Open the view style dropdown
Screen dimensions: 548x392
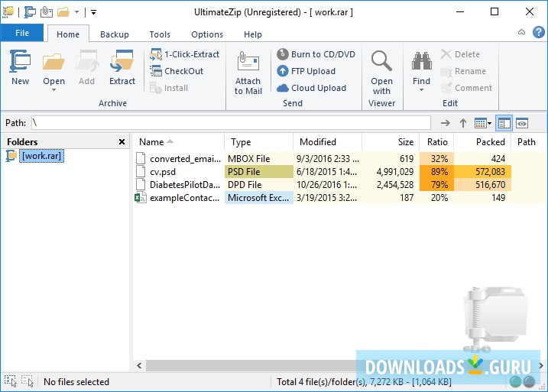(x=483, y=123)
